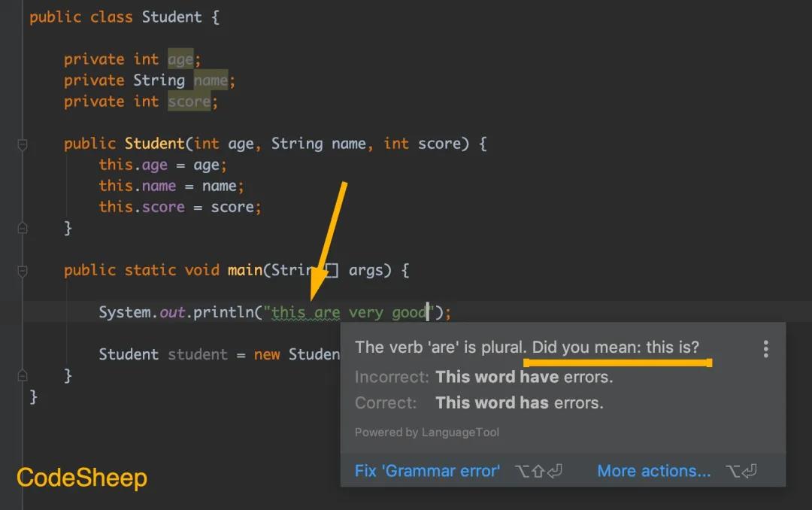
Task: Place the cursor on the 'age' field
Action: pyautogui.click(x=180, y=59)
